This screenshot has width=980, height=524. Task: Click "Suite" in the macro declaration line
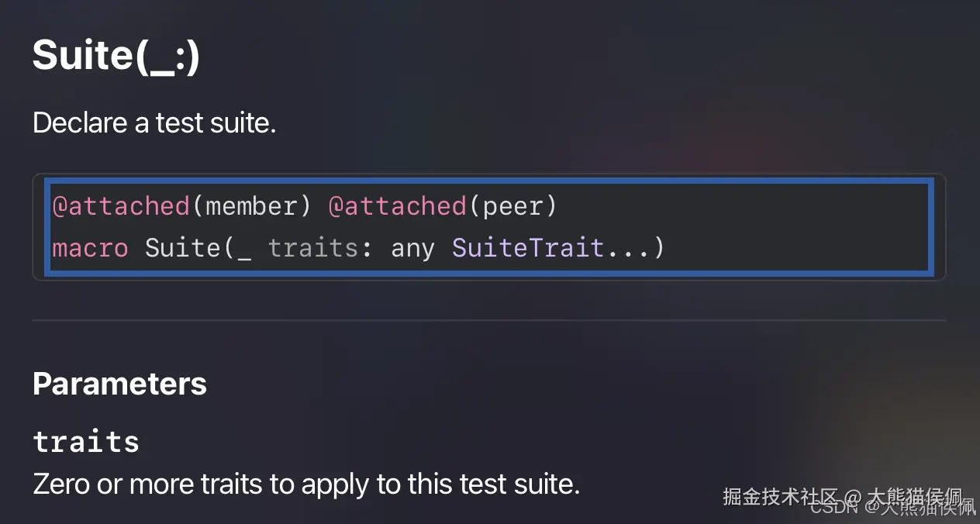[183, 248]
